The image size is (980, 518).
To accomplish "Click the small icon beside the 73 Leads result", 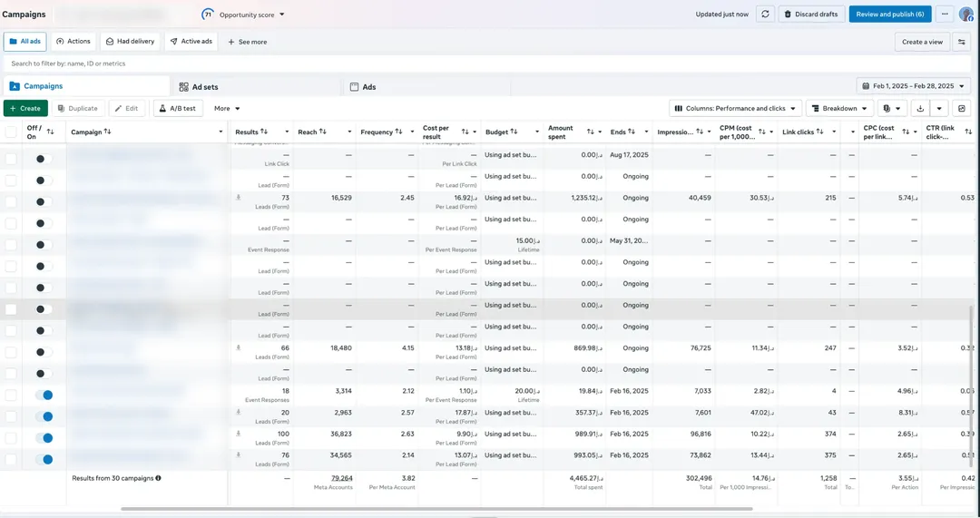I will click(238, 198).
